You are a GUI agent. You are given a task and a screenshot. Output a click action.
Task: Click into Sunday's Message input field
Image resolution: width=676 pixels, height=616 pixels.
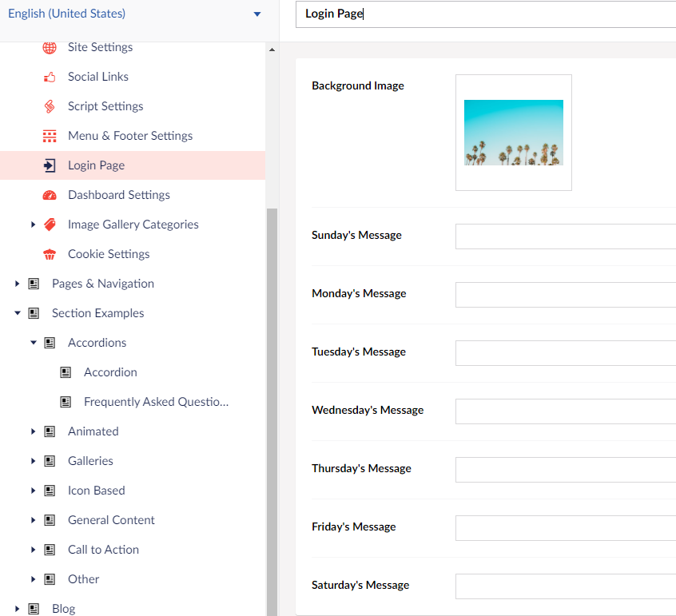tap(565, 236)
